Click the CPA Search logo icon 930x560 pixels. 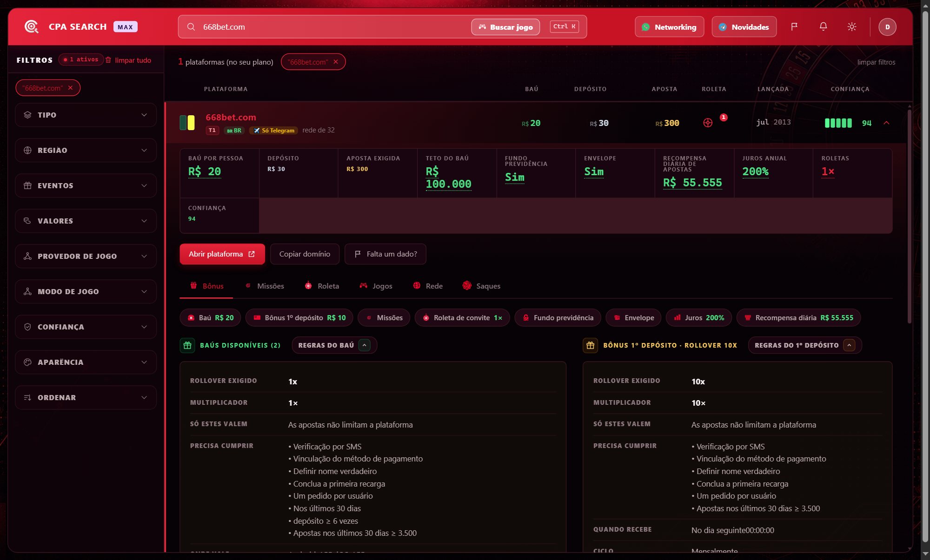tap(31, 26)
